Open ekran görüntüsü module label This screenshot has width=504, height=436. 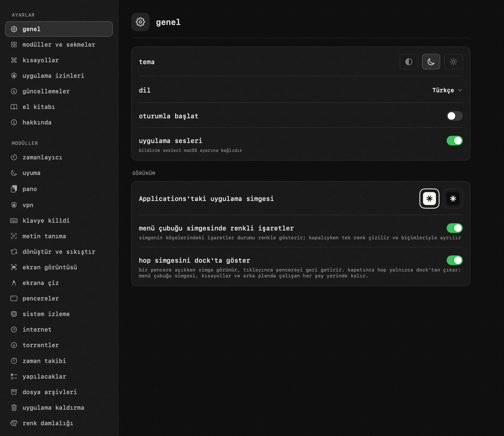(50, 268)
